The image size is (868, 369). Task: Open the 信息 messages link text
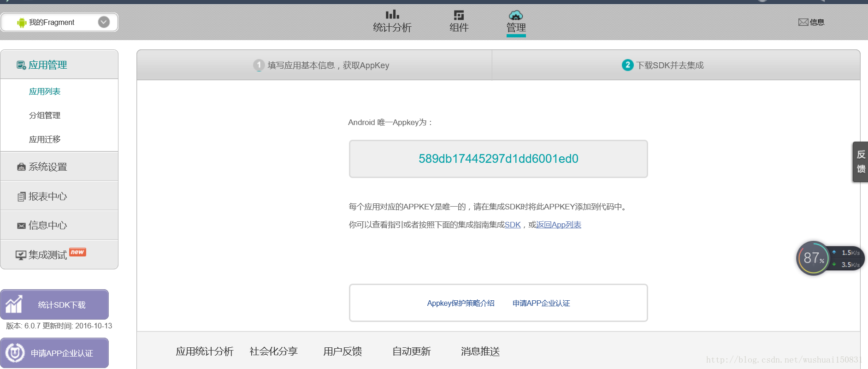[x=817, y=22]
